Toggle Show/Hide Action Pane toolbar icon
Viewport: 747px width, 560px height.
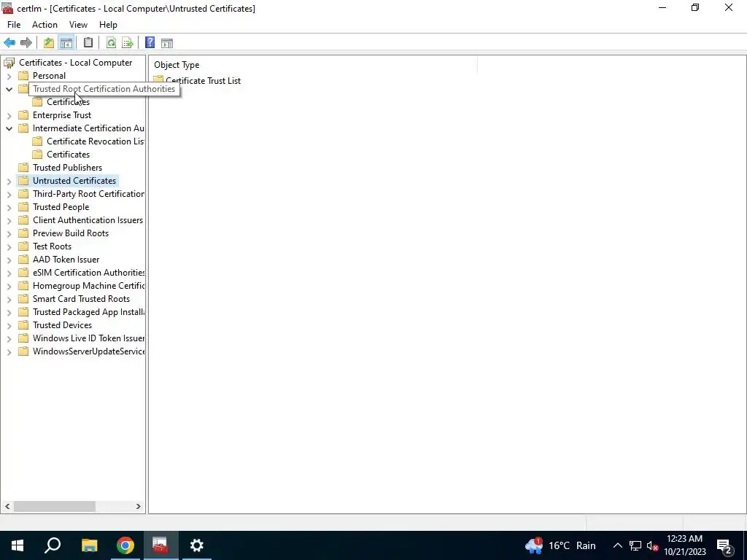tap(167, 43)
